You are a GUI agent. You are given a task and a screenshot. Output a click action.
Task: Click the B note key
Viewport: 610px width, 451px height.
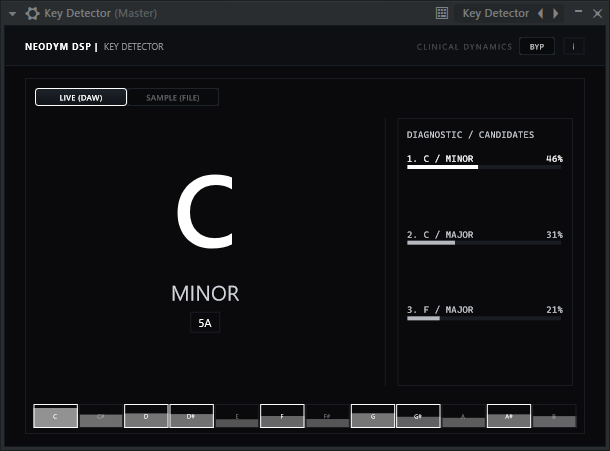554,416
